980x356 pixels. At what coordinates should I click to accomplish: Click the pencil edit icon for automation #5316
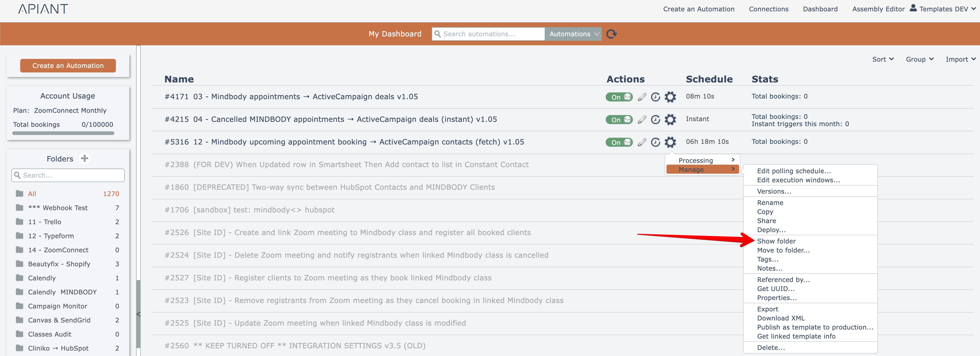point(642,142)
